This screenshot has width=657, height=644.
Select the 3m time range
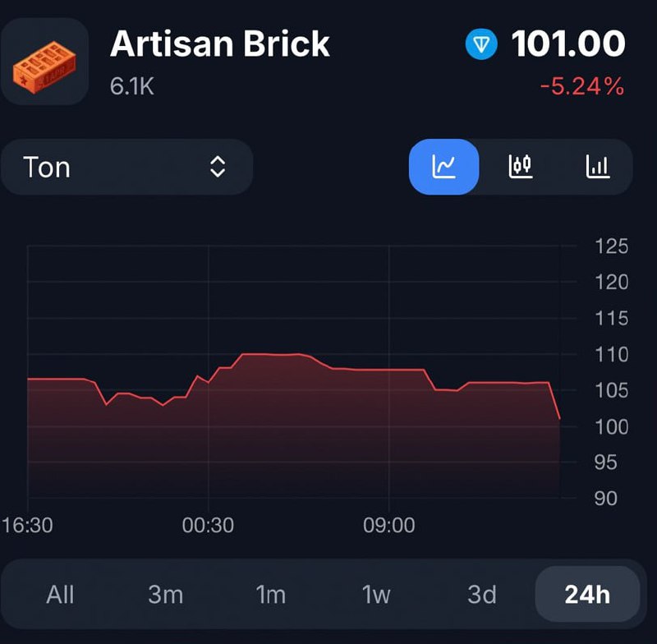165,594
